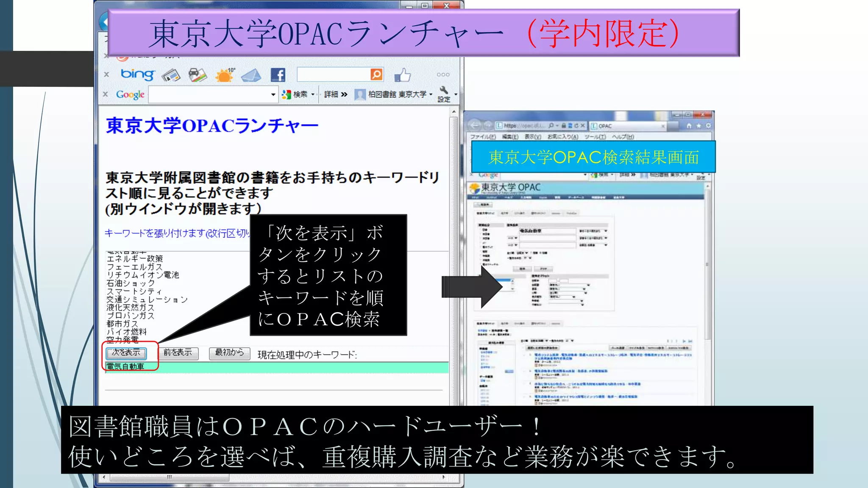
Task: Click the 前を表示 button
Action: click(178, 353)
